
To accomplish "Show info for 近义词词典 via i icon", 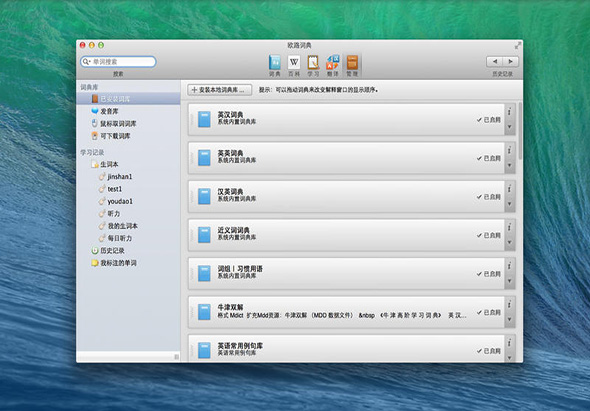I will pyautogui.click(x=510, y=227).
